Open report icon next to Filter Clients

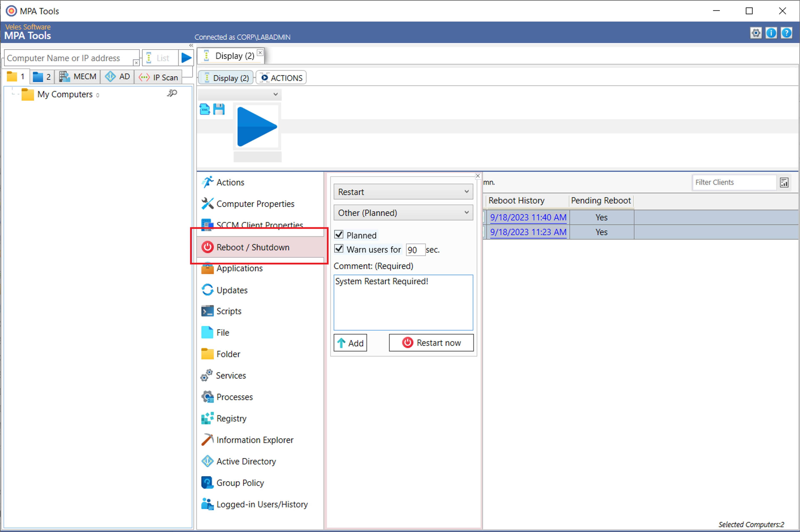784,183
